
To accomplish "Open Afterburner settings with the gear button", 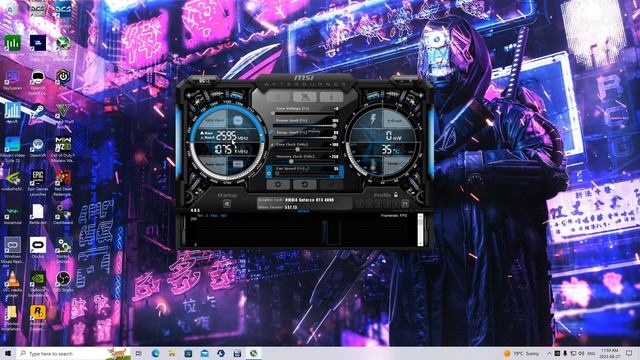I will pos(278,184).
